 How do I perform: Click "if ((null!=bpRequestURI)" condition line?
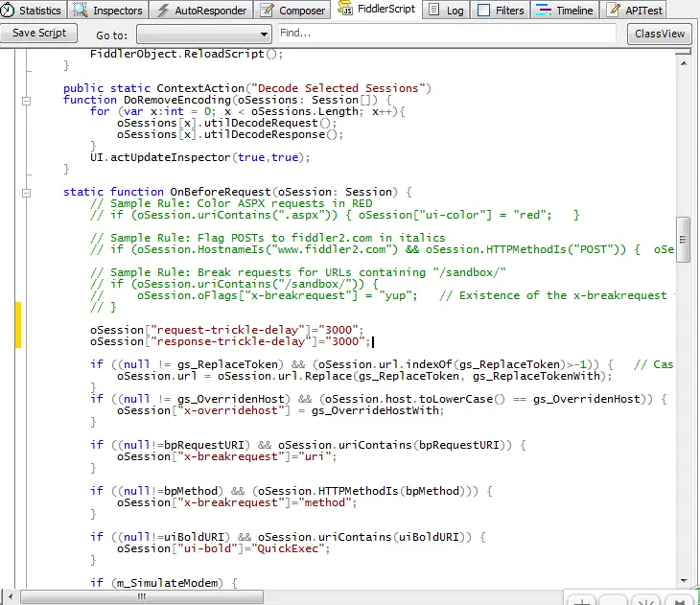308,445
